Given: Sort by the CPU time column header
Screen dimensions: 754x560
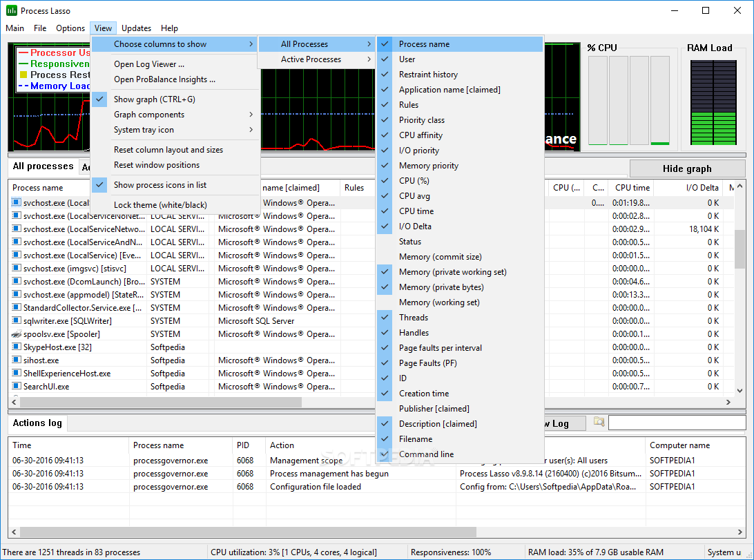Looking at the screenshot, I should pos(631,187).
